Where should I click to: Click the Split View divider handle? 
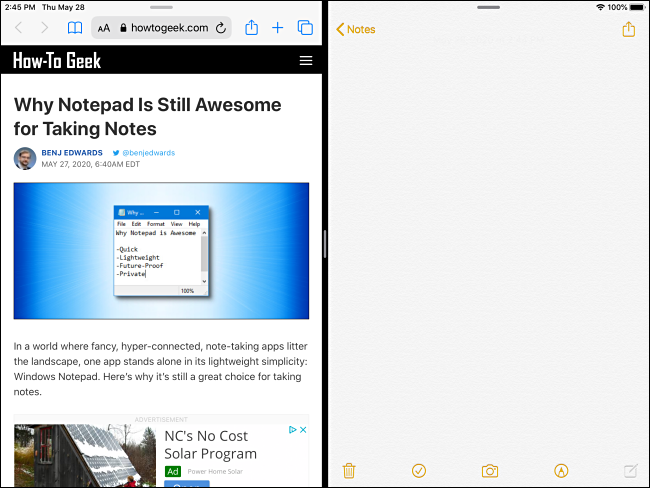(325, 244)
